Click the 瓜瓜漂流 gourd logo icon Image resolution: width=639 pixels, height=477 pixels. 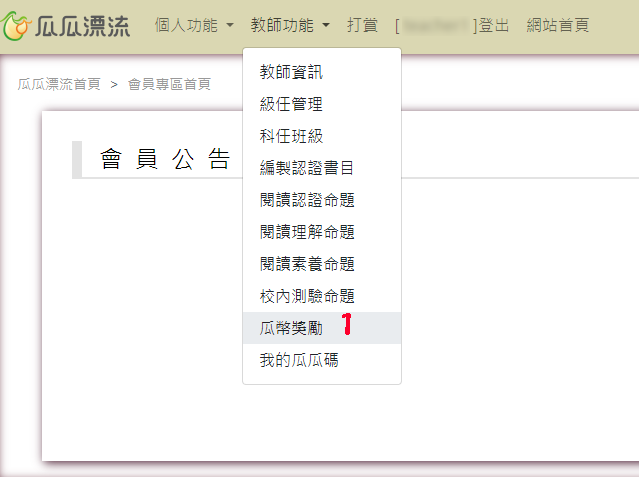click(15, 26)
